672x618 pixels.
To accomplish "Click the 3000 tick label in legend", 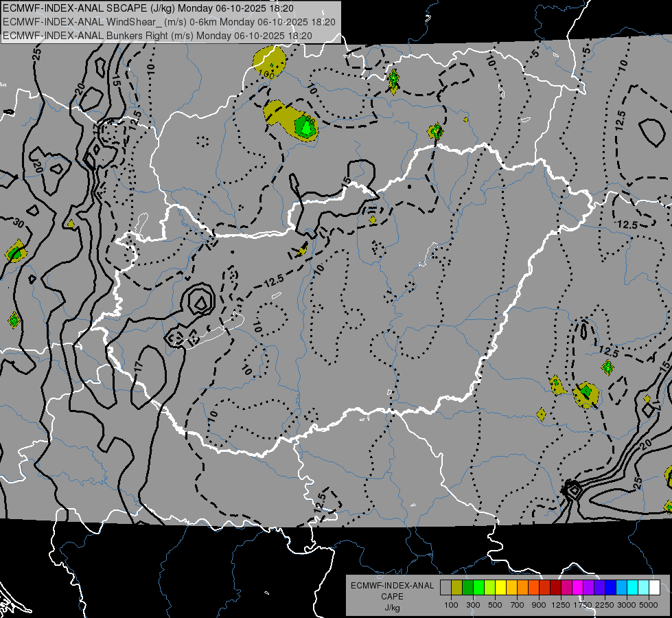I will [x=627, y=605].
